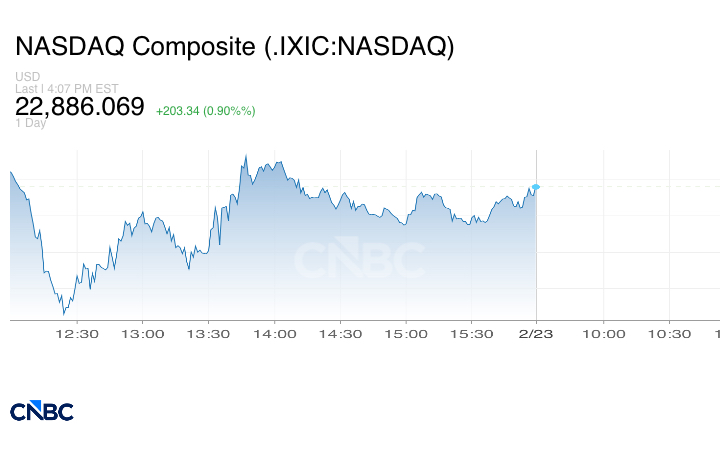Viewport: 720px width, 450px height.
Task: Click the 12:30 time axis label
Action: coord(76,334)
